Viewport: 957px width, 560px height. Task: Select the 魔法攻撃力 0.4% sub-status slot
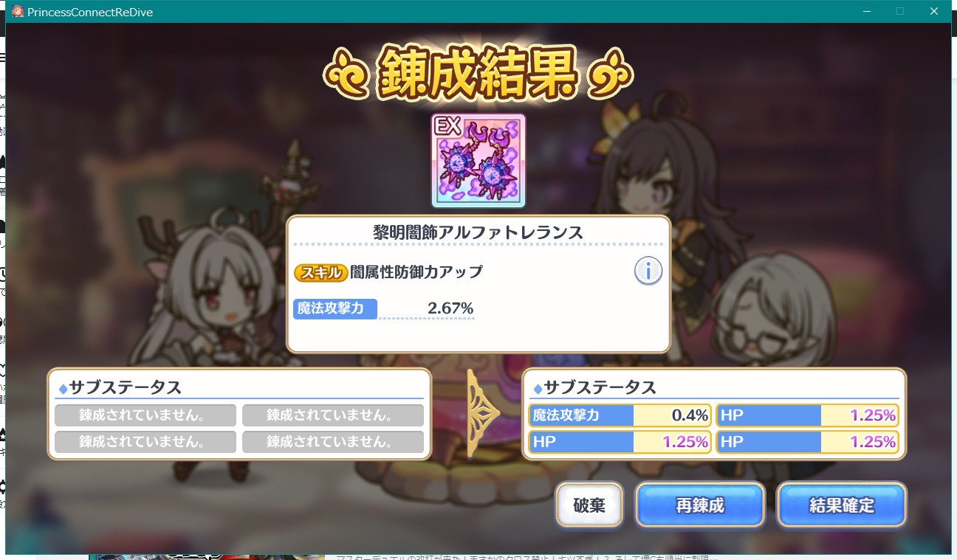(x=620, y=415)
